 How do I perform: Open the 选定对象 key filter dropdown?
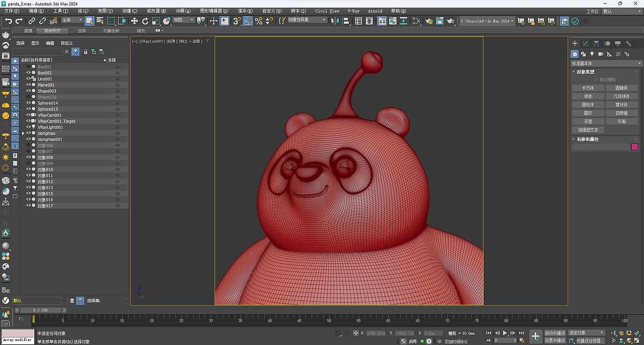[587, 333]
